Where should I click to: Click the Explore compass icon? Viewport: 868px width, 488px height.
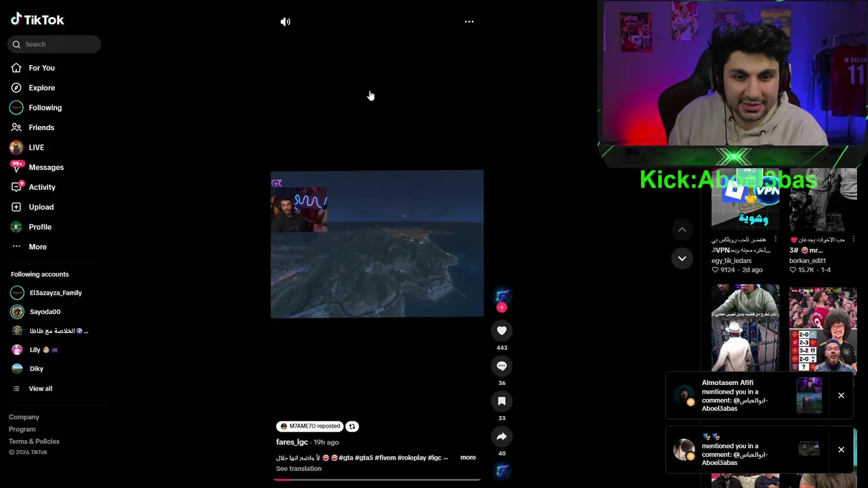(16, 87)
